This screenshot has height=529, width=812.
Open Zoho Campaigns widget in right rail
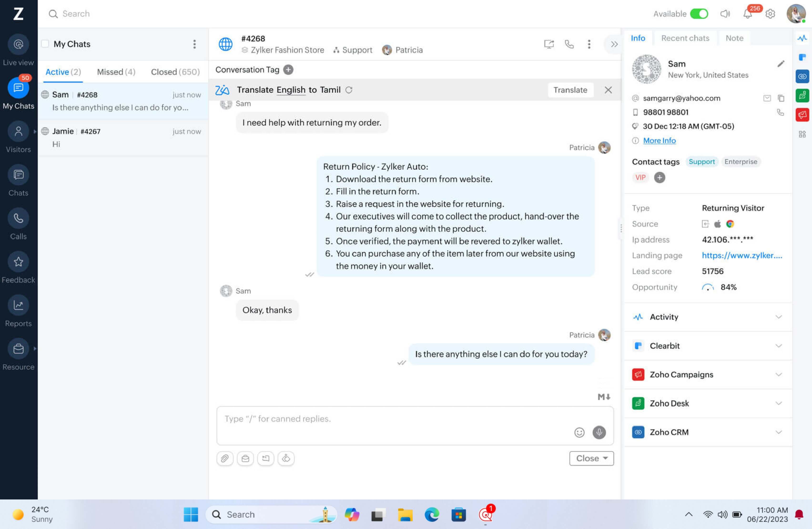[x=802, y=115]
